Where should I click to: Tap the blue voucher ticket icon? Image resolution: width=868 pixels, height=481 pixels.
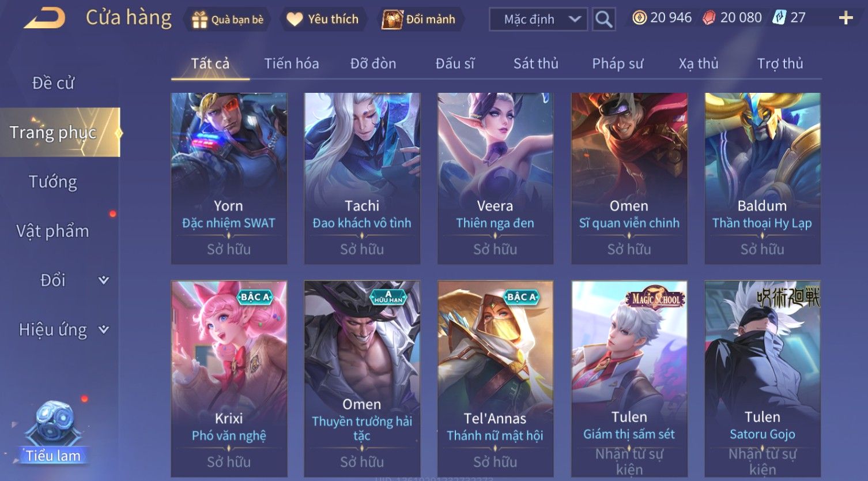pos(779,18)
